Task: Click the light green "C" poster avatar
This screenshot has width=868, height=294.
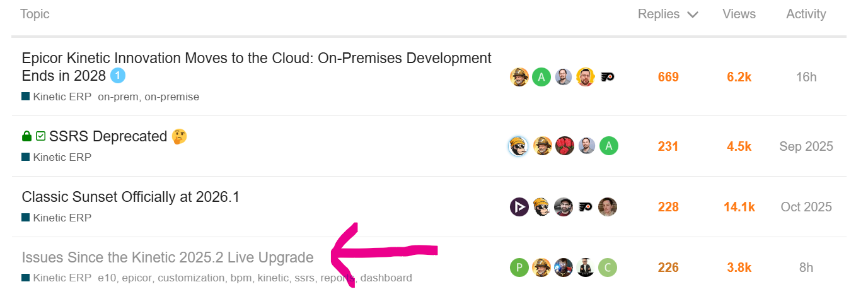Action: [x=607, y=268]
